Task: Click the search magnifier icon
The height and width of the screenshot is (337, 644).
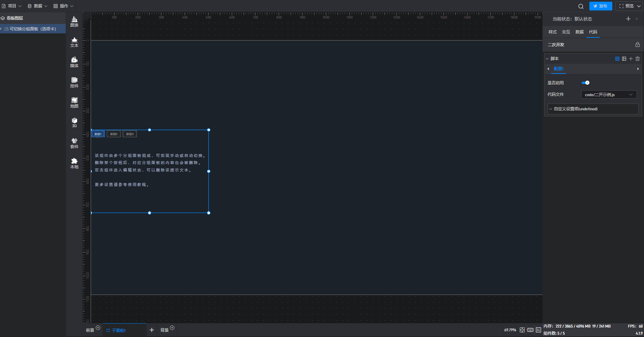Action: 581,6
